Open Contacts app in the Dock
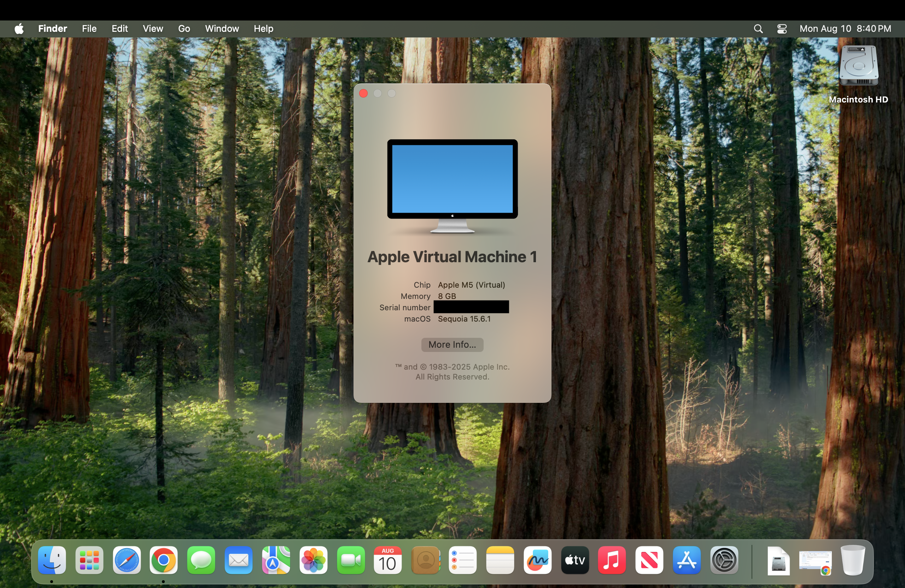This screenshot has width=905, height=588. 426,560
